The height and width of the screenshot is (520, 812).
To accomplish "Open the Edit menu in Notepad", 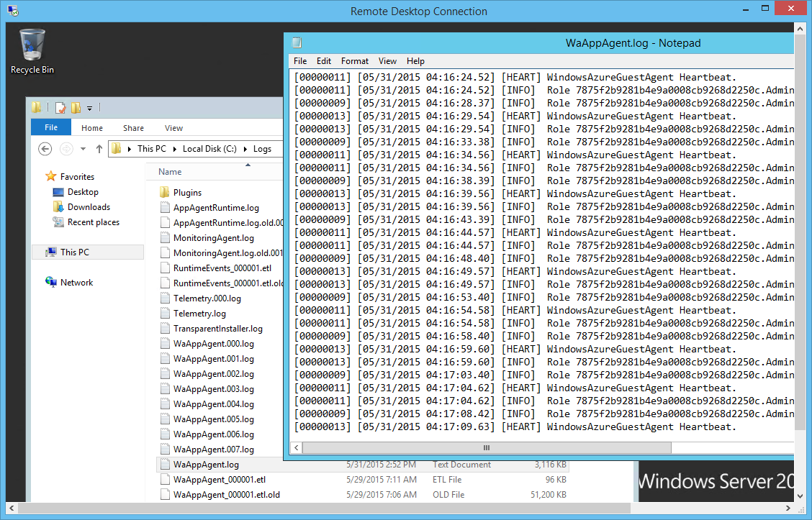I will [324, 61].
